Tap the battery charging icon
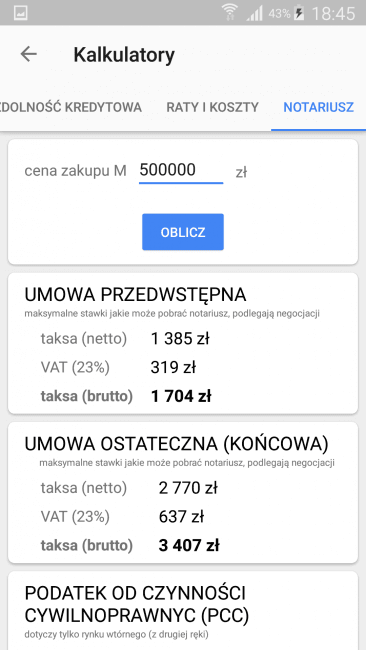Viewport: 366px width, 650px height. [x=299, y=13]
